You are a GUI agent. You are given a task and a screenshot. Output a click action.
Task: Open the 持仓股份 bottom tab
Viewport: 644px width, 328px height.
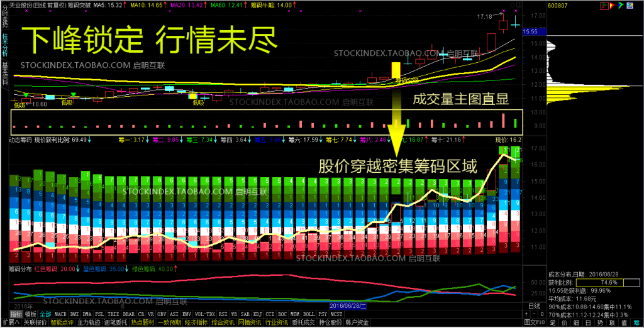click(x=330, y=323)
